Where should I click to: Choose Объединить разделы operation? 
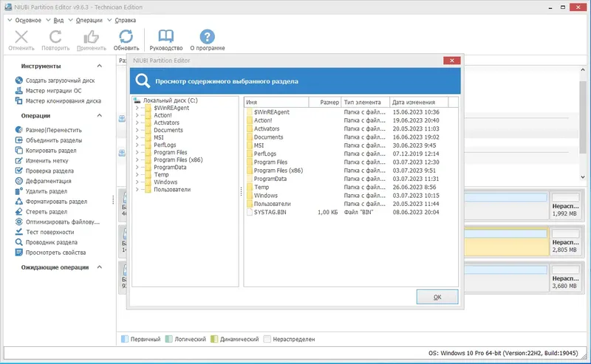(x=49, y=140)
